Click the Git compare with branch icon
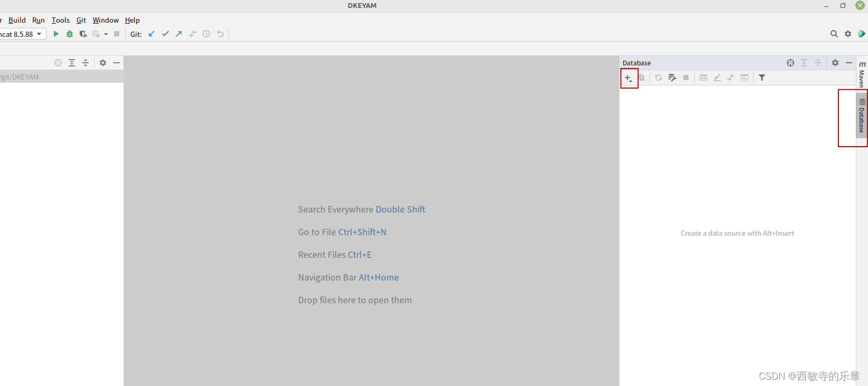 [193, 34]
